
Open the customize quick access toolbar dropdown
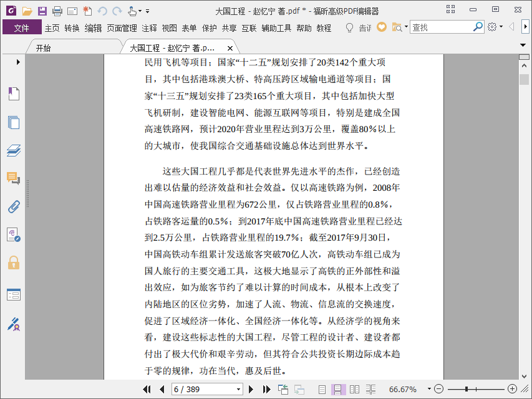click(148, 11)
